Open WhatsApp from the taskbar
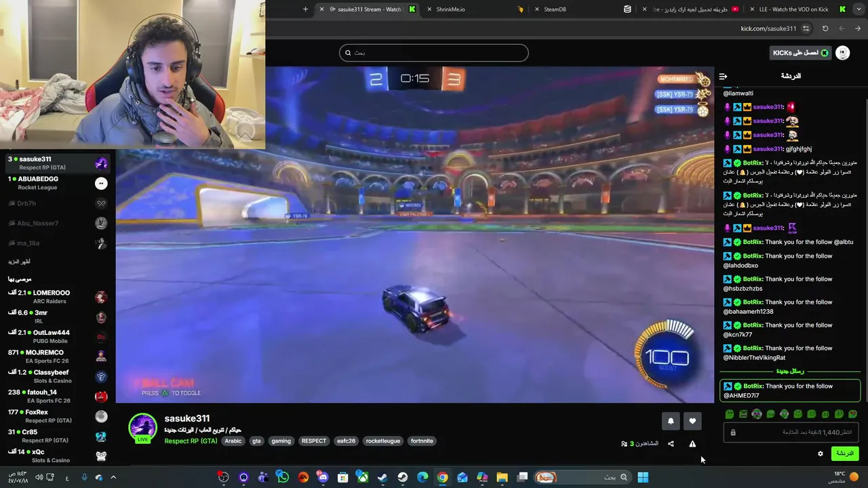868x488 pixels. [x=283, y=477]
